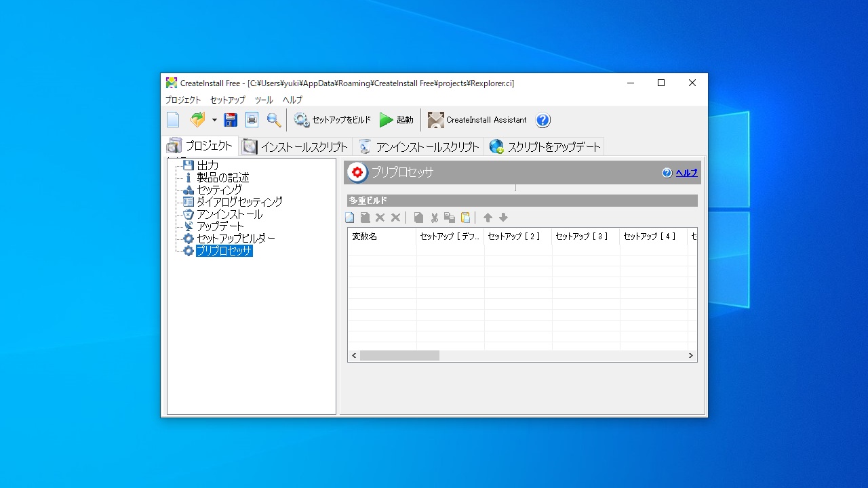868x488 pixels.
Task: Click the scroll-right arrow of table scrollbar
Action: coord(691,355)
